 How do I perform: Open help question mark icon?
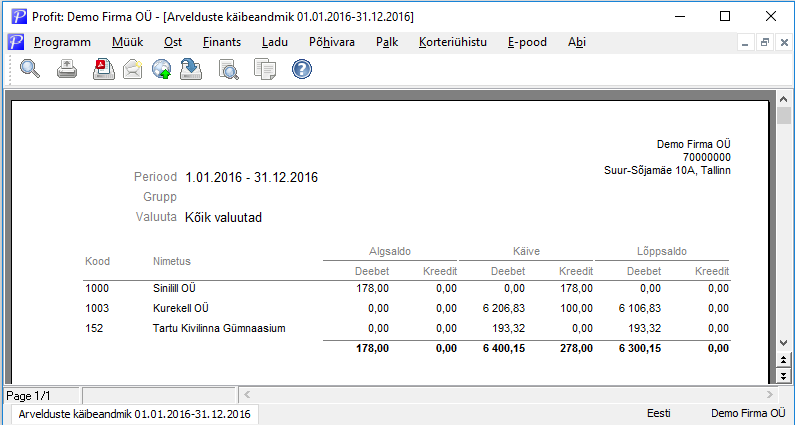click(x=302, y=69)
